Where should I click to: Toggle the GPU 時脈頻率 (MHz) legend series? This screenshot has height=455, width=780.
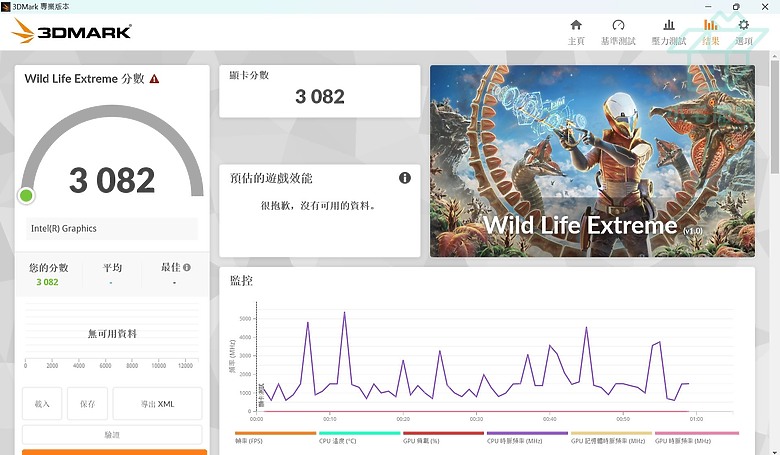coord(696,438)
